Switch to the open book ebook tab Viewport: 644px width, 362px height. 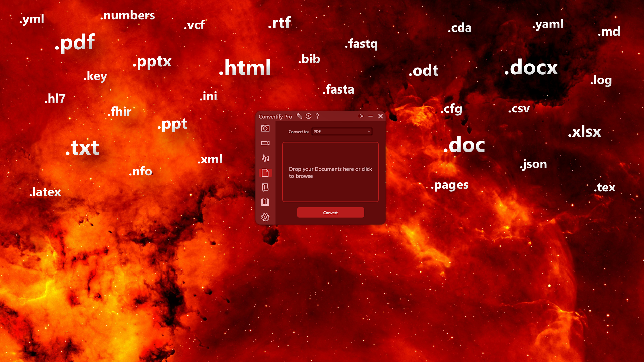(x=265, y=202)
